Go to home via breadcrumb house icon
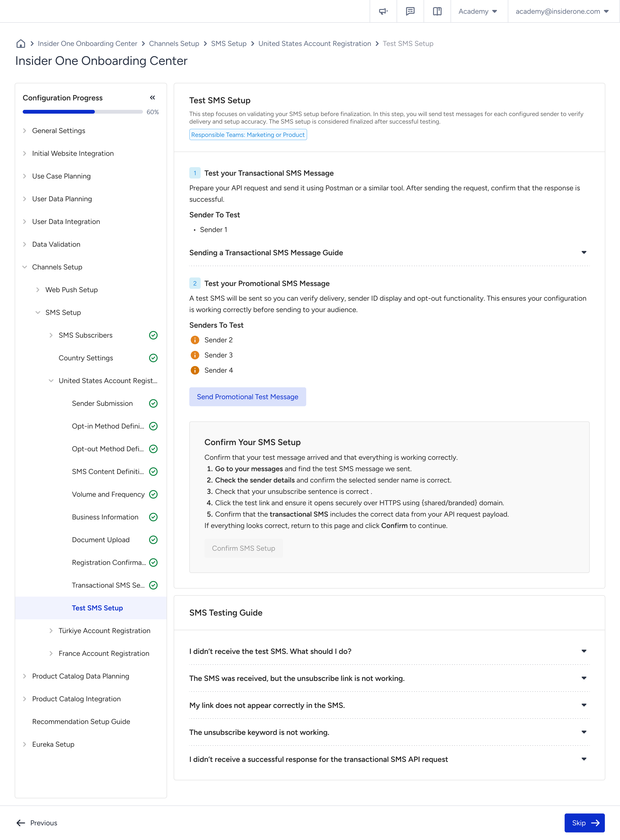Image resolution: width=620 pixels, height=840 pixels. coord(21,44)
